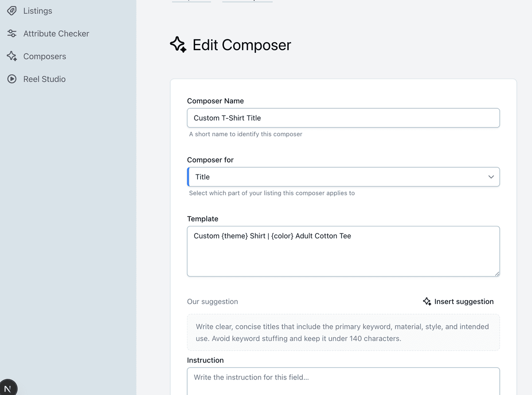Select the Listings tag icon in the sidebar
532x395 pixels.
(12, 11)
